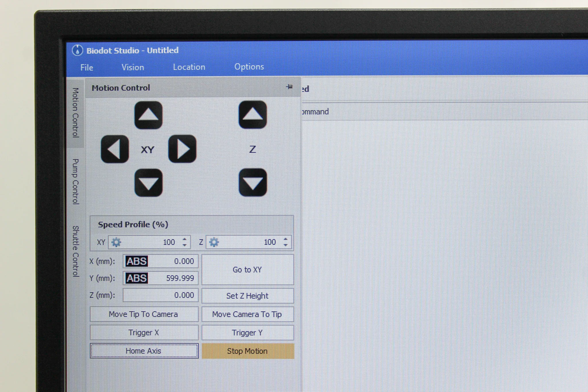Click the Biodot Studio app logo
This screenshot has width=588, height=392.
point(77,51)
